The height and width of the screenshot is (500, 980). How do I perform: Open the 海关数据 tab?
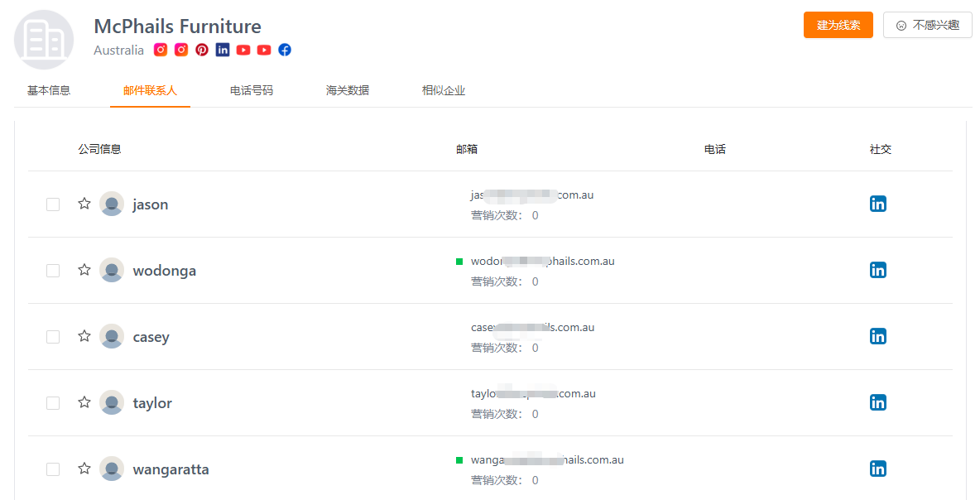click(x=348, y=90)
